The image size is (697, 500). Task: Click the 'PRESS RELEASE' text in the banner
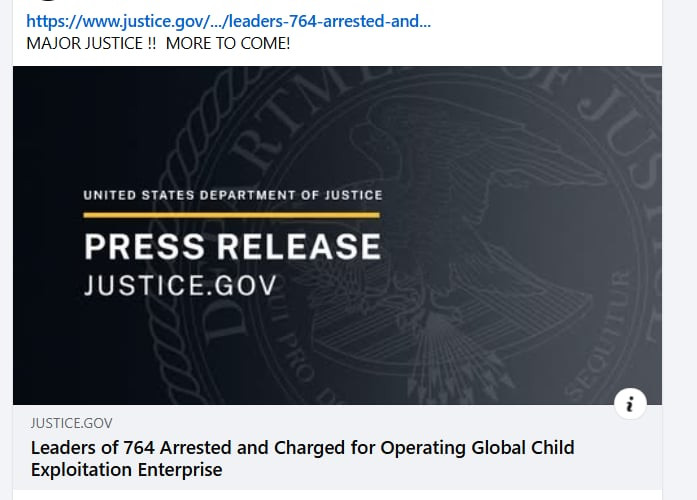232,246
